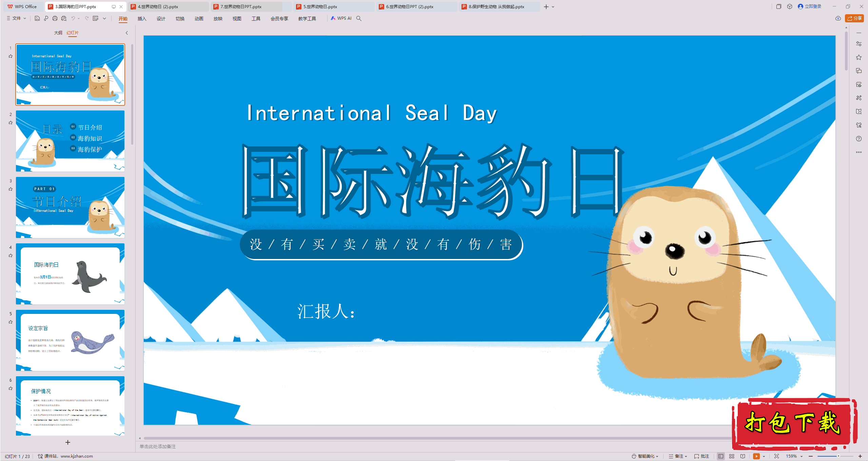Click the stacked windows icon in title bar
This screenshot has height=461, width=868.
(779, 6)
